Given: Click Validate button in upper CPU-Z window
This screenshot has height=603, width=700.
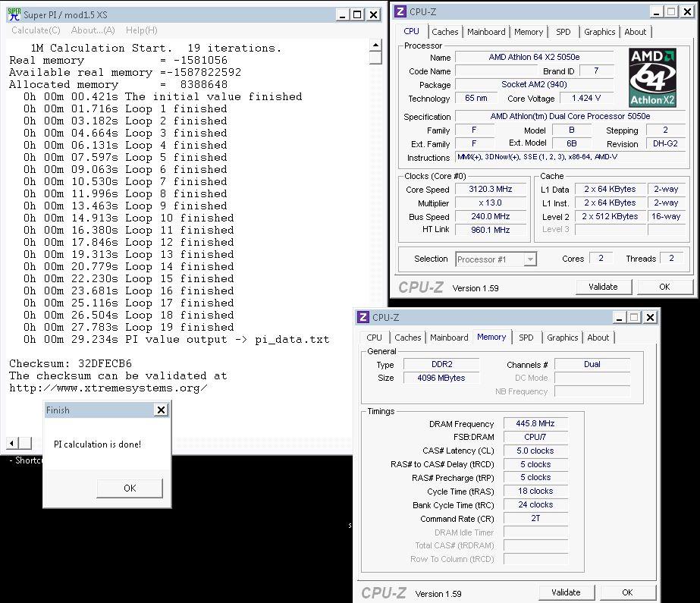Looking at the screenshot, I should 603,287.
